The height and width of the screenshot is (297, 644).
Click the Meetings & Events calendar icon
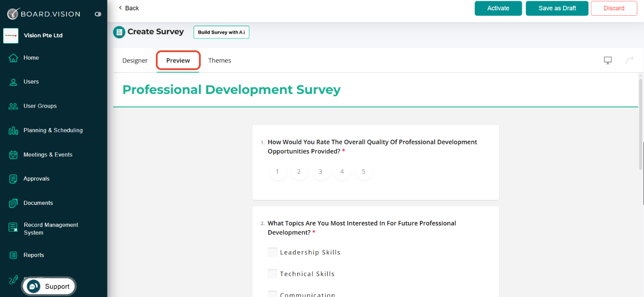pos(13,155)
